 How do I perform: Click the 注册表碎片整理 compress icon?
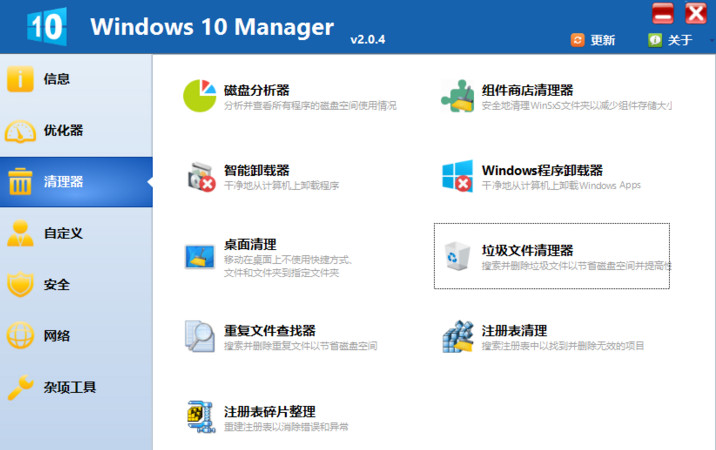click(201, 417)
